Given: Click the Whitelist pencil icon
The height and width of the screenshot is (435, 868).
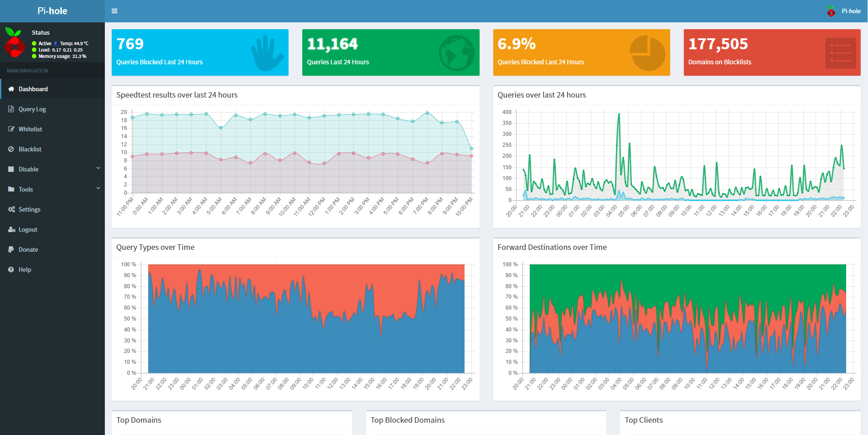Looking at the screenshot, I should click(x=11, y=129).
